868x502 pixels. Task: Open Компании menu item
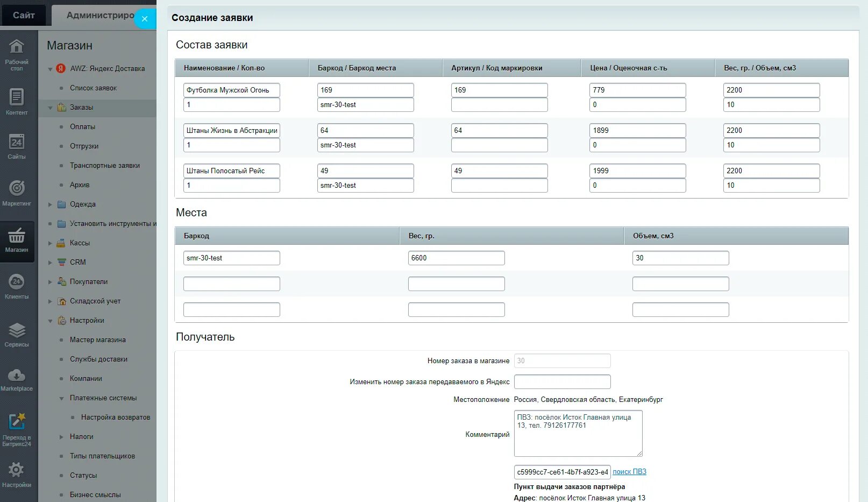(86, 378)
